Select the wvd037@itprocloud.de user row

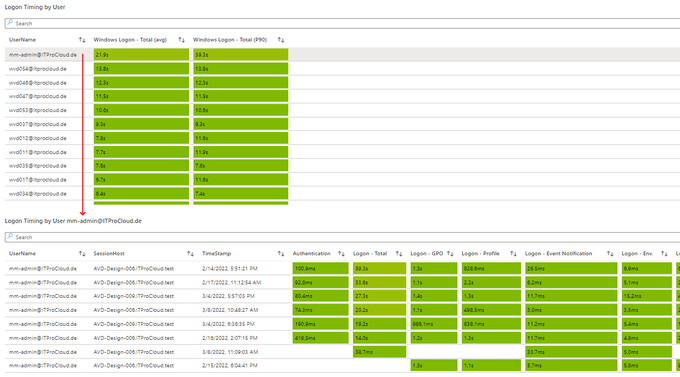tap(343, 124)
